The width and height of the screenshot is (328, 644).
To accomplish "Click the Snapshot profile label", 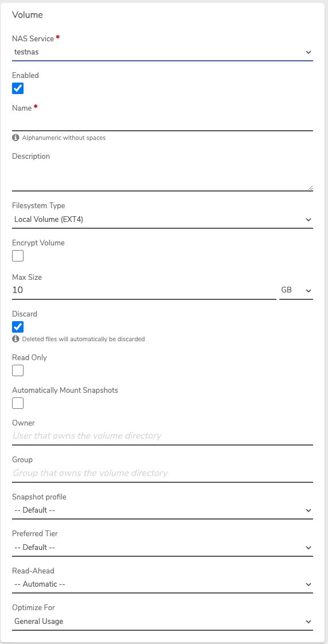I will coord(40,497).
